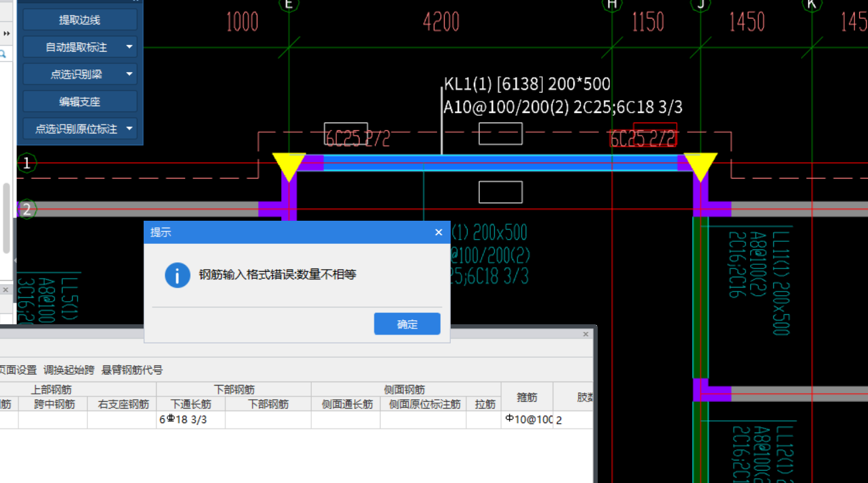Click the bottom mid-span annotation box
Viewport: 868px width, 483px height.
[500, 192]
